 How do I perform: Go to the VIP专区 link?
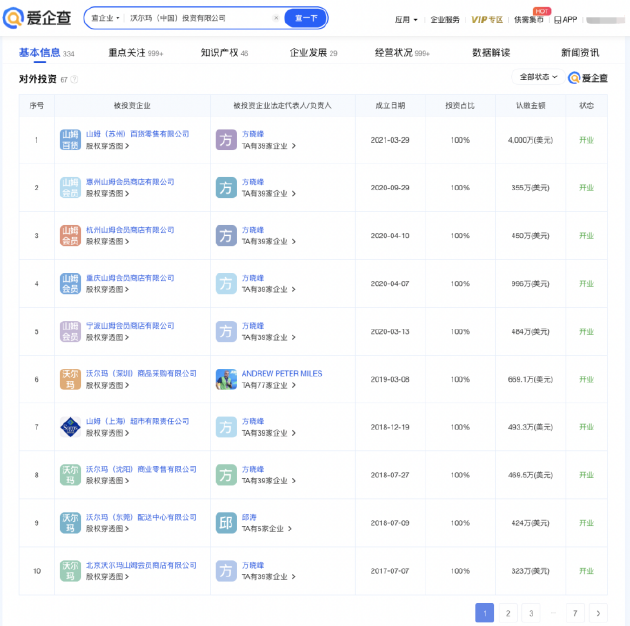tap(487, 20)
